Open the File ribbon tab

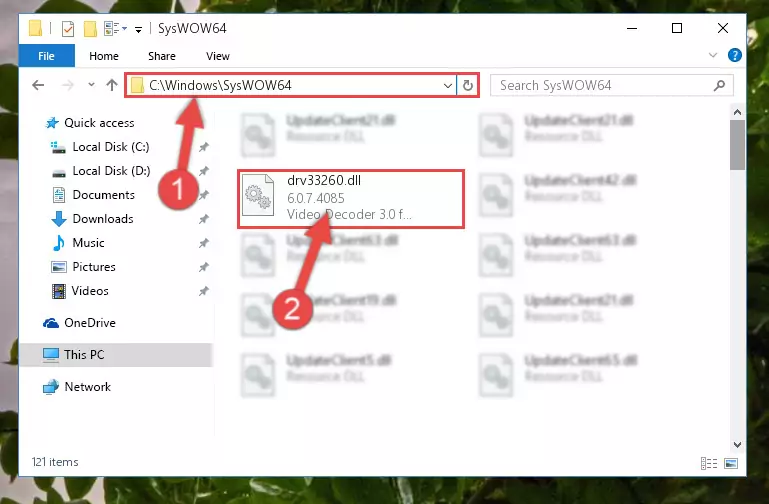pyautogui.click(x=47, y=56)
